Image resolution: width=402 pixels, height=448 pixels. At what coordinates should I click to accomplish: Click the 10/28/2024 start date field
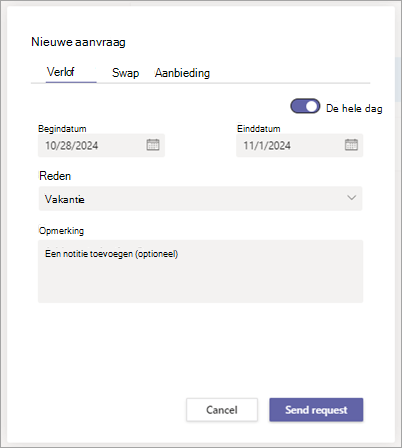pos(101,145)
